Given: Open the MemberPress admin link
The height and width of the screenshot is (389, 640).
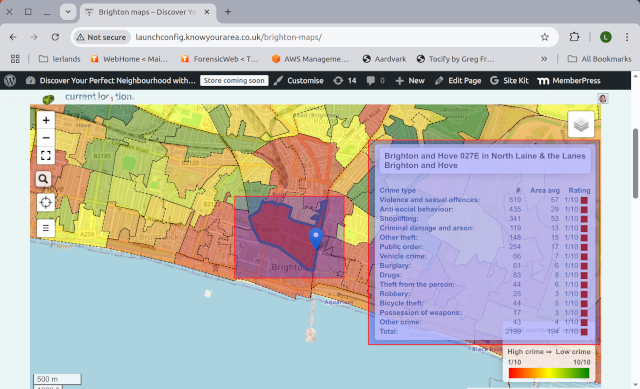Looking at the screenshot, I should point(569,80).
